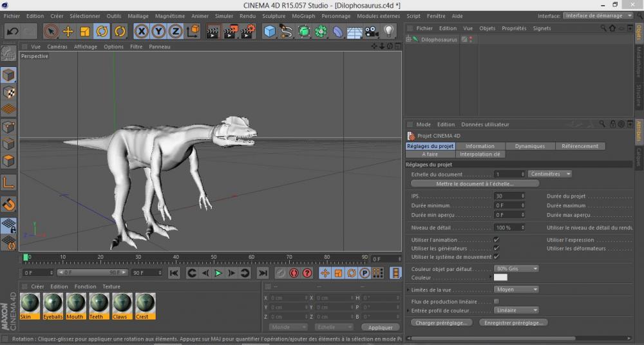Open the Centimètres unit dropdown
644x345 pixels.
(x=550, y=174)
